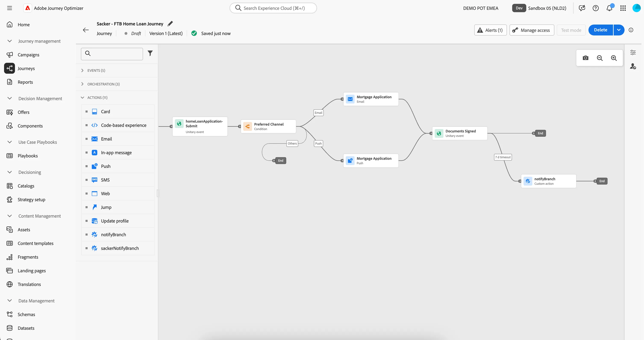Select the Mortgage Application Email node
The width and height of the screenshot is (644, 340).
371,99
